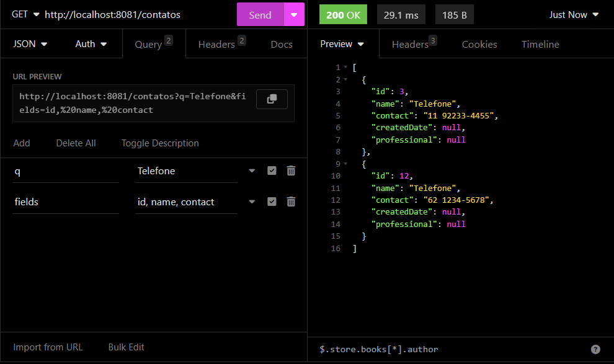Switch to the Query tab
The width and height of the screenshot is (614, 364).
(154, 44)
